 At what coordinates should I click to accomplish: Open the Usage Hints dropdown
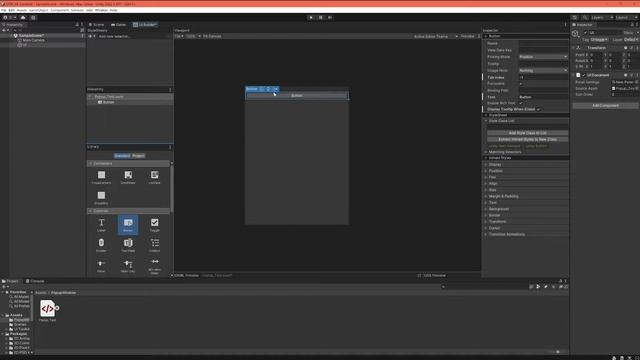(543, 71)
